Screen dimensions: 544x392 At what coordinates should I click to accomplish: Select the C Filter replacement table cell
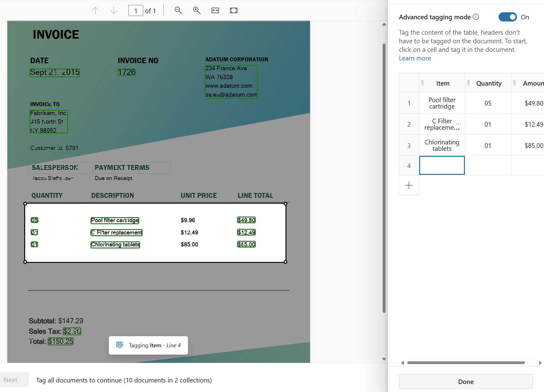[x=442, y=124]
